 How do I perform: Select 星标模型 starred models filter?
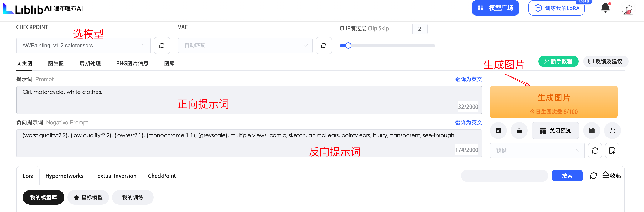tap(88, 198)
